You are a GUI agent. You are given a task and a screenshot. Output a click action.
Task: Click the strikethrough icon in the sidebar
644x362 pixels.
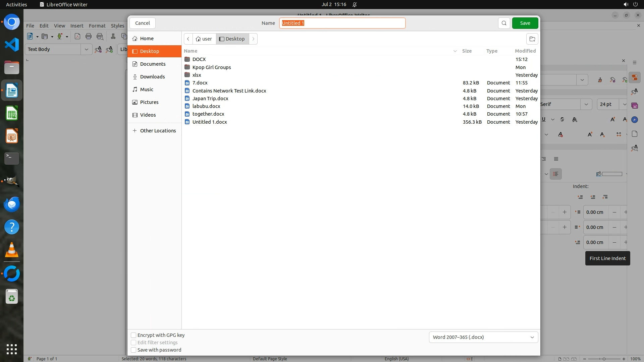pos(562,119)
